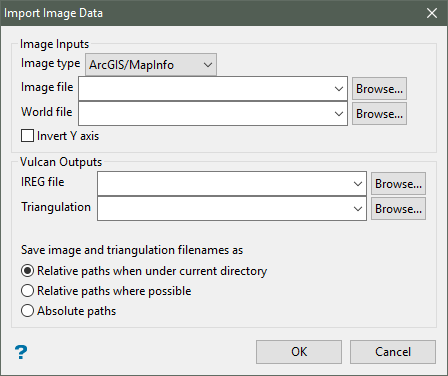Expand the IREG file dropdown arrow
The height and width of the screenshot is (376, 448).
point(358,184)
